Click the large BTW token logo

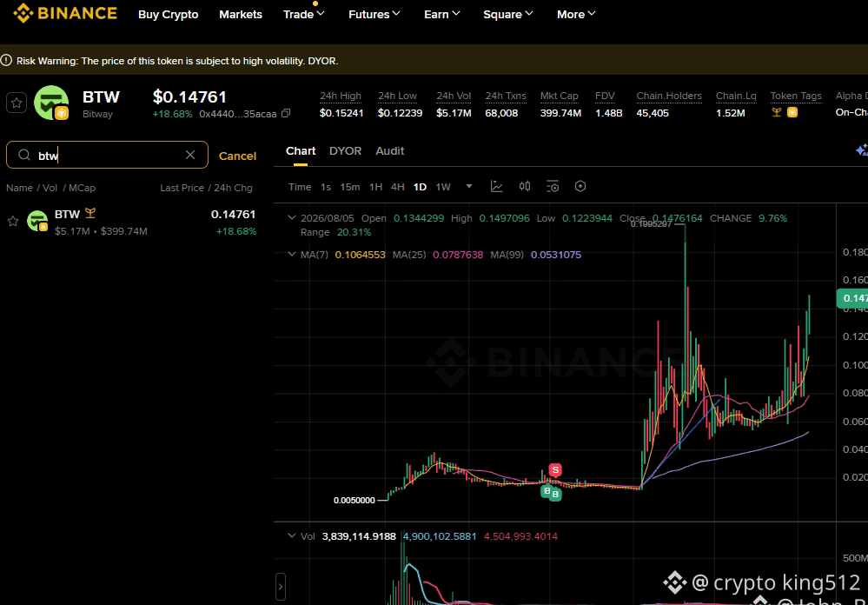pyautogui.click(x=51, y=103)
